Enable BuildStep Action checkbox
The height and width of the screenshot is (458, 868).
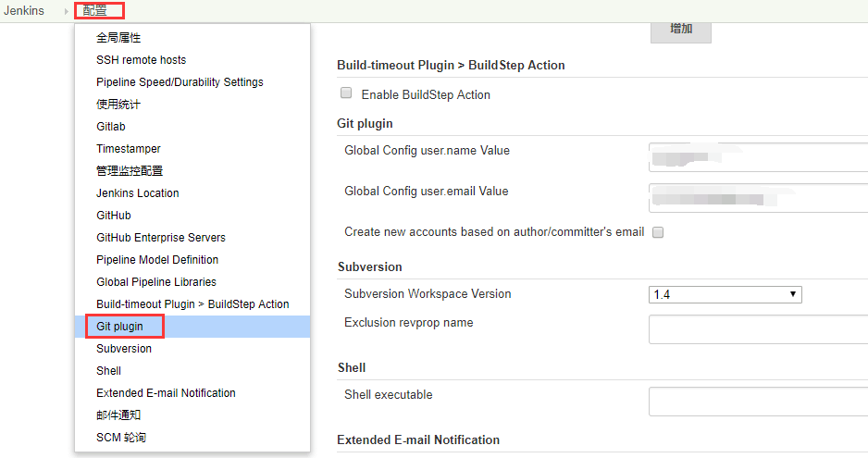click(x=346, y=93)
